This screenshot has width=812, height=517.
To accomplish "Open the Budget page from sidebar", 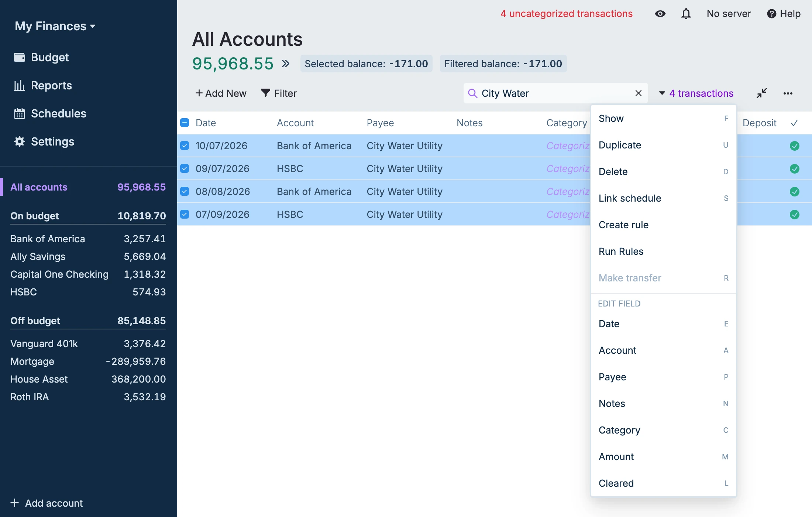I will tap(41, 57).
